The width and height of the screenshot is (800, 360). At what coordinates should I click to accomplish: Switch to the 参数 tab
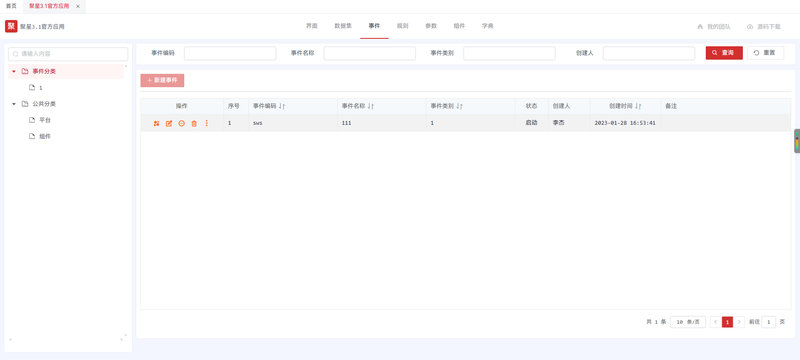pos(431,26)
